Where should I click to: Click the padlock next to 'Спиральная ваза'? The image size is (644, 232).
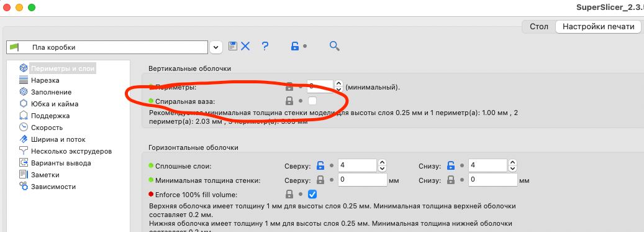click(x=289, y=101)
